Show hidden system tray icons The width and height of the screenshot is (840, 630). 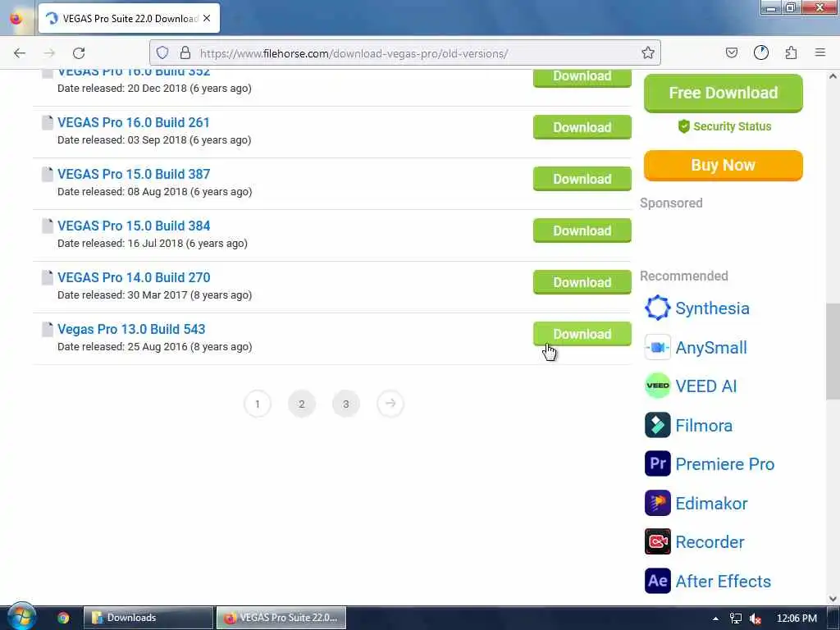coord(715,619)
